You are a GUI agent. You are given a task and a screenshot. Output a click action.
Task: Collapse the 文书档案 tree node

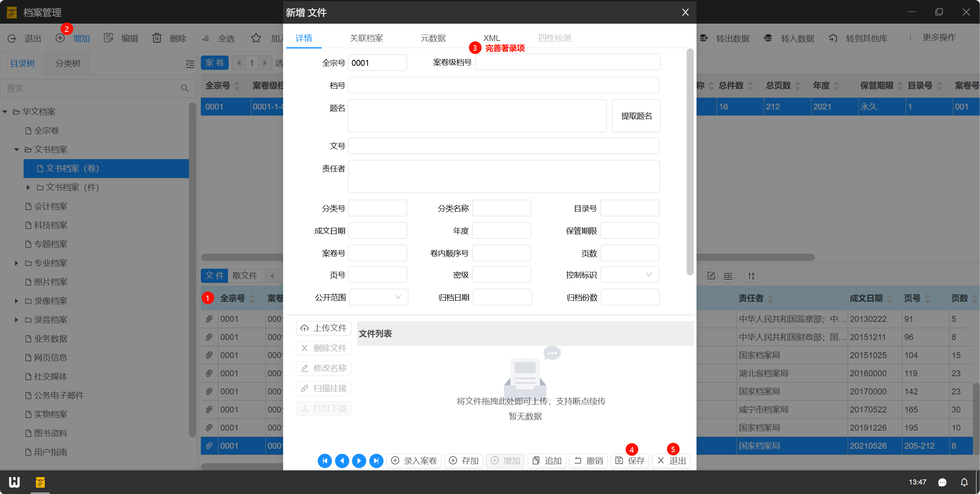coord(17,150)
